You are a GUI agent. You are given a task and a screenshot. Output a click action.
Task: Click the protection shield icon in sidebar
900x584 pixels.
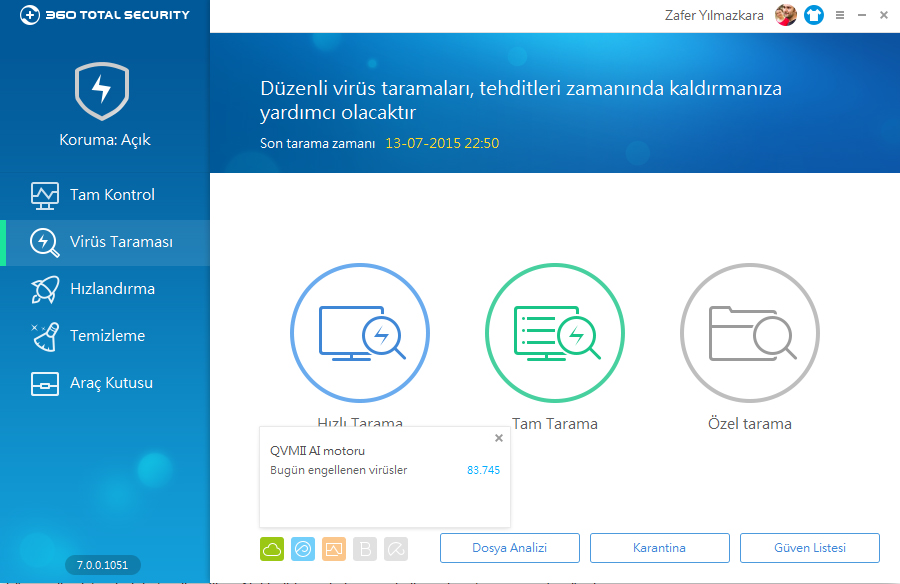tap(102, 92)
